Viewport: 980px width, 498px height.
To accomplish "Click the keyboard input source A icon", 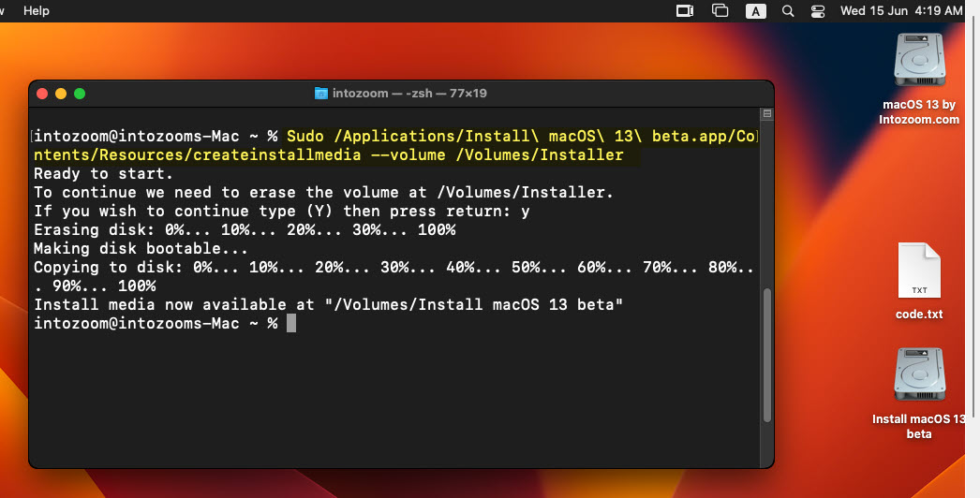I will [756, 10].
